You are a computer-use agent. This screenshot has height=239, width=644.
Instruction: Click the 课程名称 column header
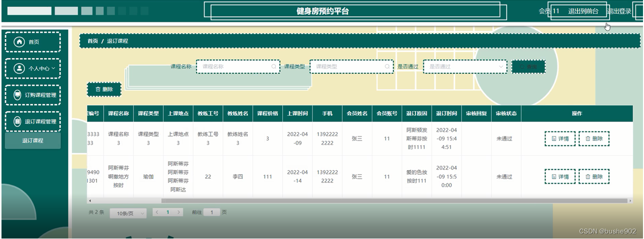pyautogui.click(x=118, y=114)
